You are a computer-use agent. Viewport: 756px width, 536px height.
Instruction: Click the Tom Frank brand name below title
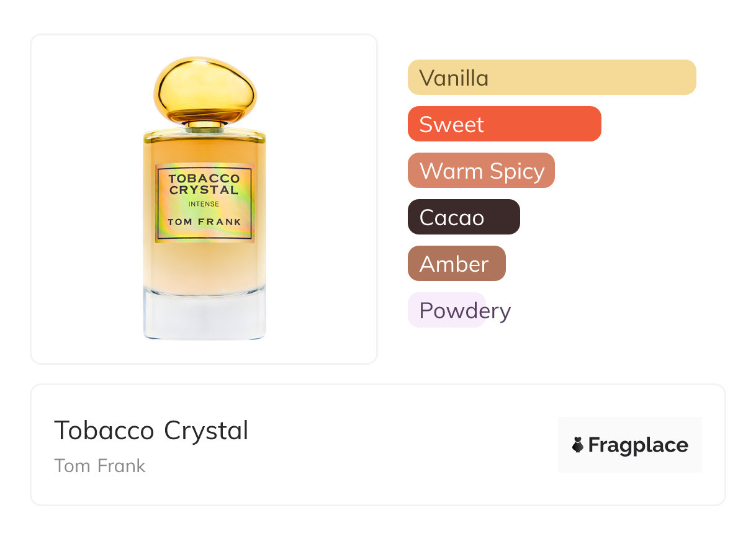point(100,466)
